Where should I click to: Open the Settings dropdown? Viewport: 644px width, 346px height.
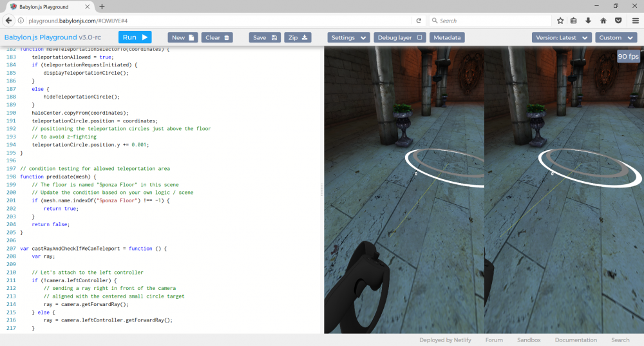pos(348,37)
